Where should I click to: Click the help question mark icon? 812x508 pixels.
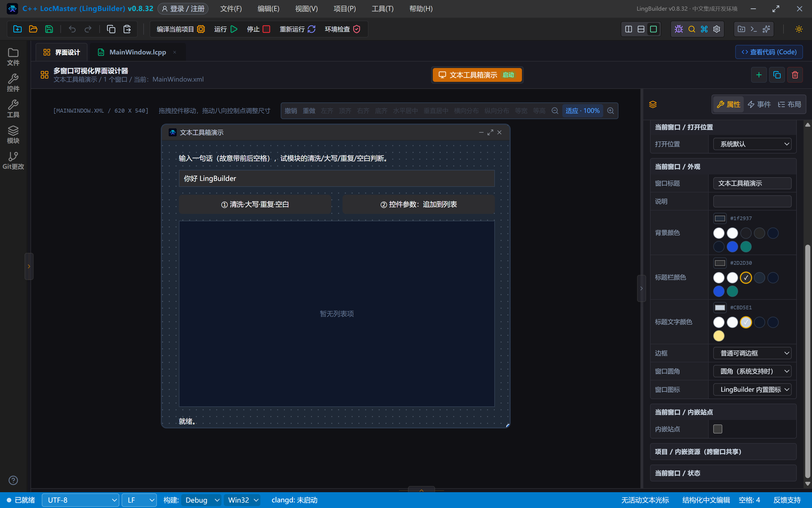[x=13, y=480]
